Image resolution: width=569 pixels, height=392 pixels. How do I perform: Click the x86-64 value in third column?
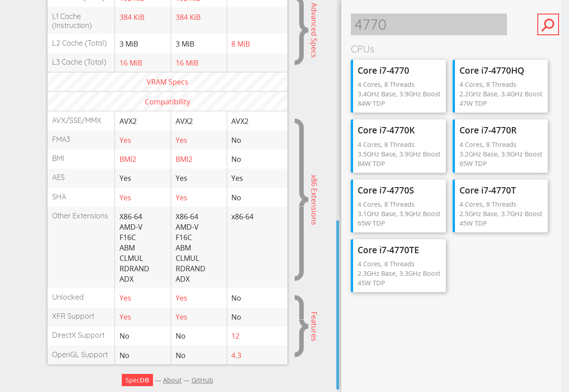coord(242,217)
